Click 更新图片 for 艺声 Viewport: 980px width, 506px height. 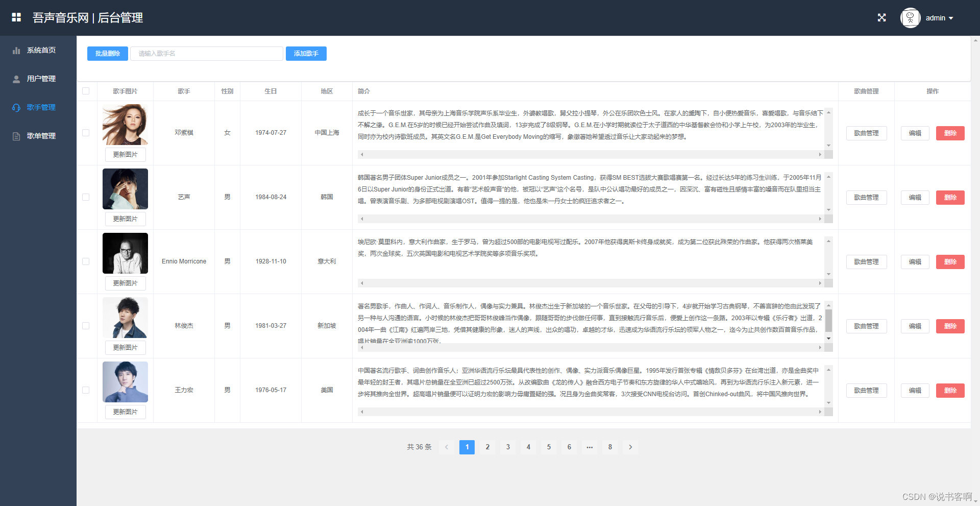pos(126,219)
